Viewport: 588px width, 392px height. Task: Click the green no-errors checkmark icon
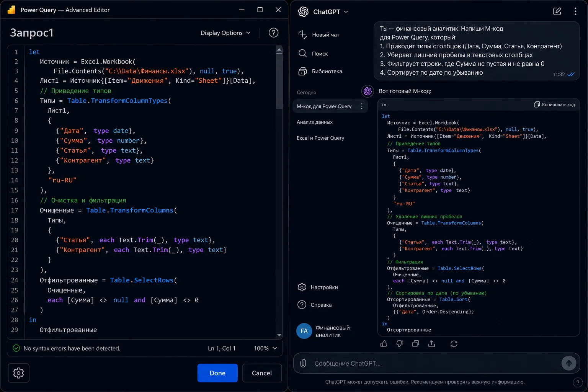point(16,348)
